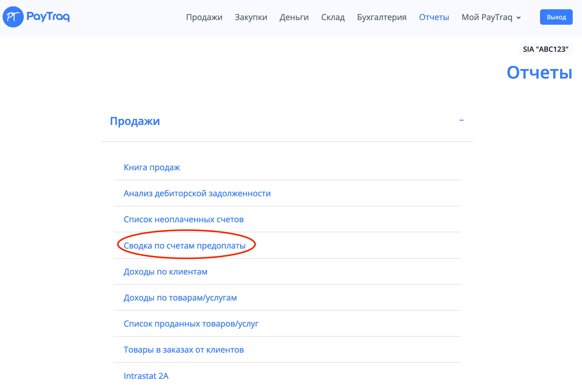Screen dimensions: 582x392
Task: Select the Отчеты navigation tab
Action: [434, 17]
